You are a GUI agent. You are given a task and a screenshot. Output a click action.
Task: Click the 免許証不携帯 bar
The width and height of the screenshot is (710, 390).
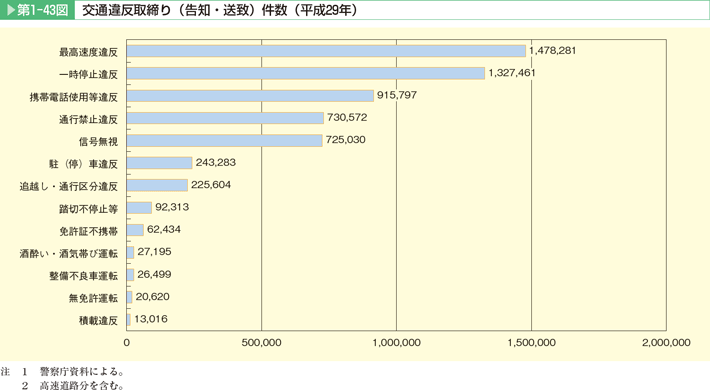pos(135,230)
